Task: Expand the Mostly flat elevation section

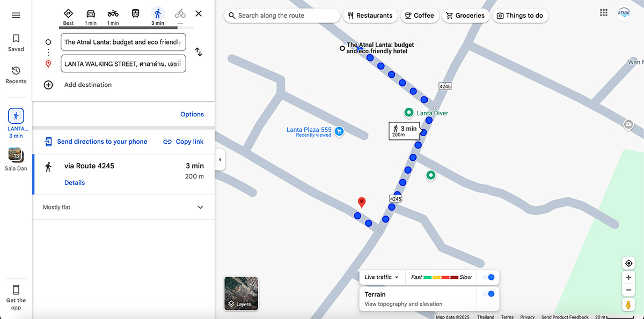Action: tap(200, 207)
